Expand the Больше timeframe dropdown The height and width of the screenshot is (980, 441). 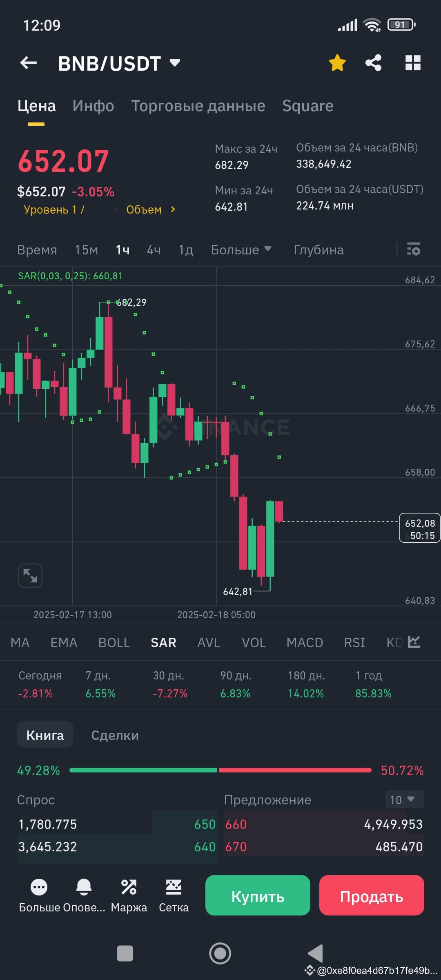(241, 249)
